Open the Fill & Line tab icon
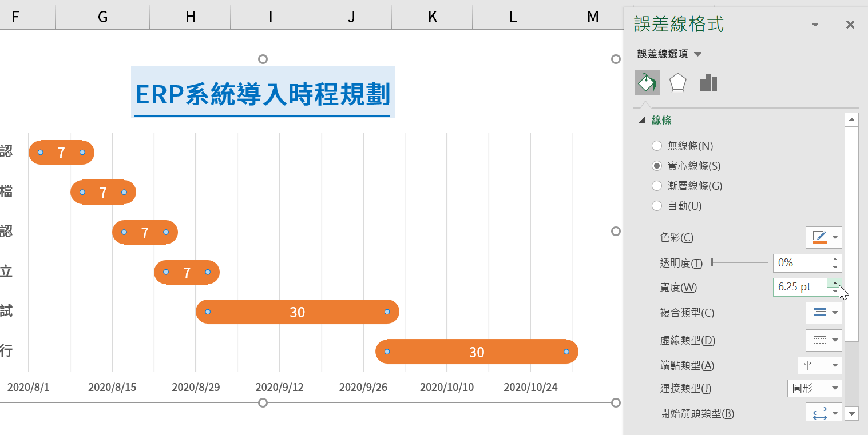Viewport: 868px width, 435px height. [x=647, y=83]
